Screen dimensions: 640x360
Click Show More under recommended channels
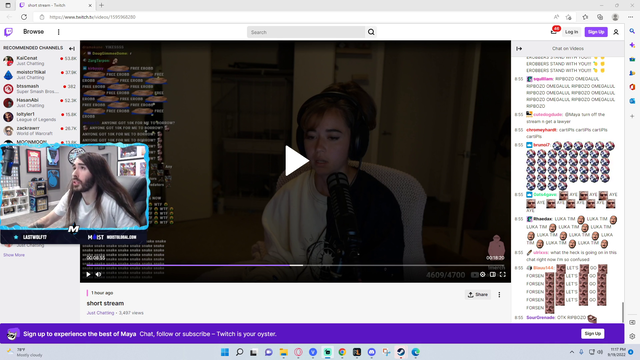coord(14,255)
